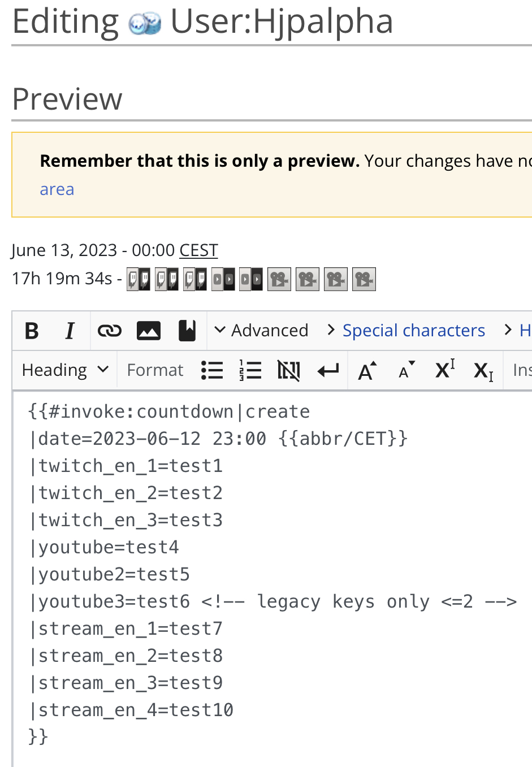Apply bold formatting in the editor toolbar
This screenshot has width=532, height=767.
point(32,330)
